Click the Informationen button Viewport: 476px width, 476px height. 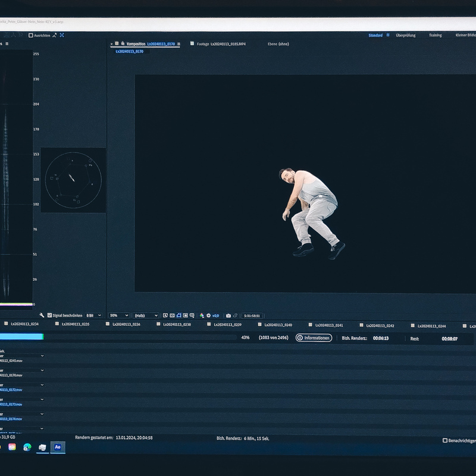(x=314, y=338)
